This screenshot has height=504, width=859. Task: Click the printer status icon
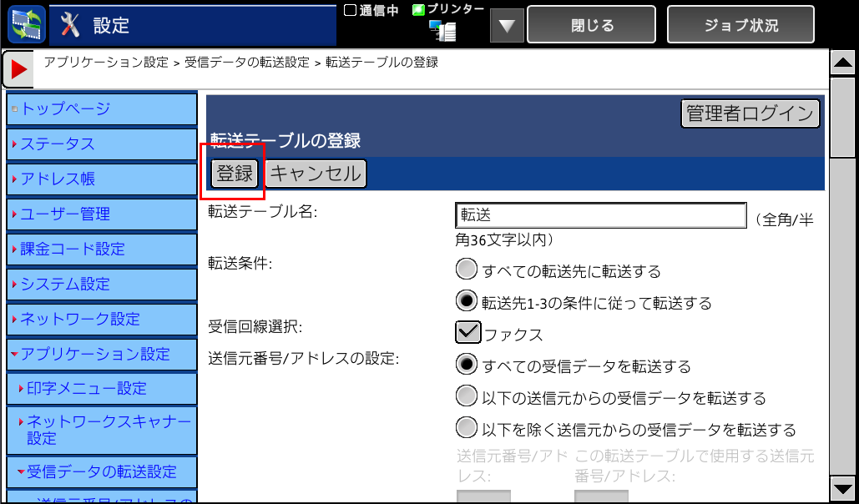pos(443,31)
